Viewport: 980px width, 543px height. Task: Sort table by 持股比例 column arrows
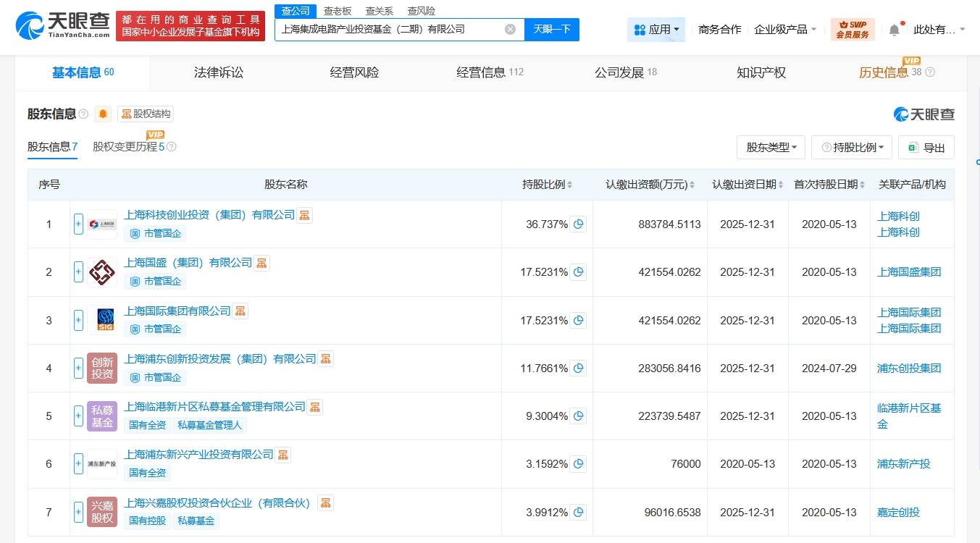click(x=570, y=185)
